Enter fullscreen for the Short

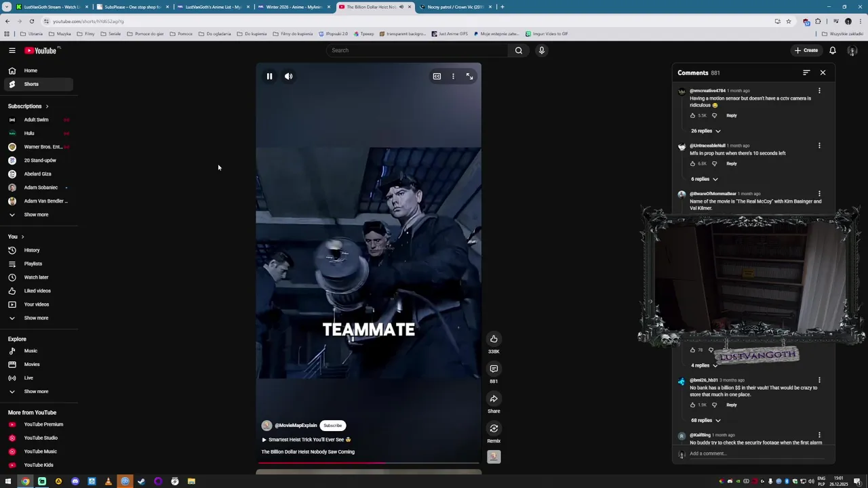[x=469, y=77]
